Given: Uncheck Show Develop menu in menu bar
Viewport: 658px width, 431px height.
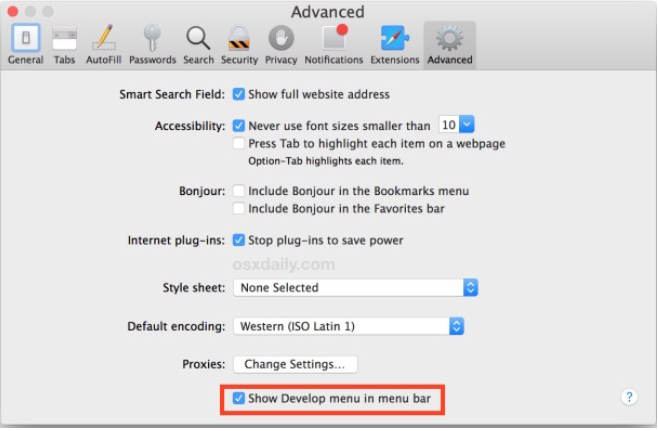Looking at the screenshot, I should 239,399.
